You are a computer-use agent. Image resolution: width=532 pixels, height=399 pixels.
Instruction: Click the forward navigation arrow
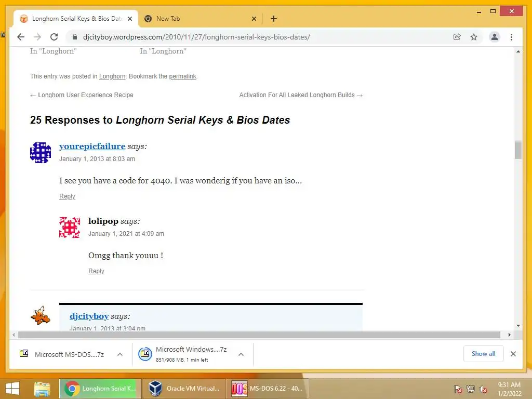click(x=37, y=37)
